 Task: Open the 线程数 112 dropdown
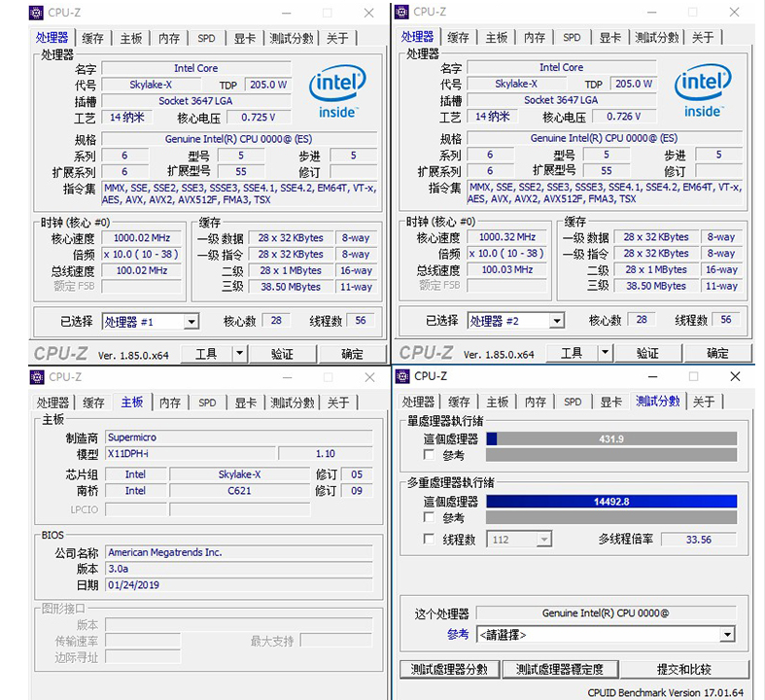tap(544, 540)
